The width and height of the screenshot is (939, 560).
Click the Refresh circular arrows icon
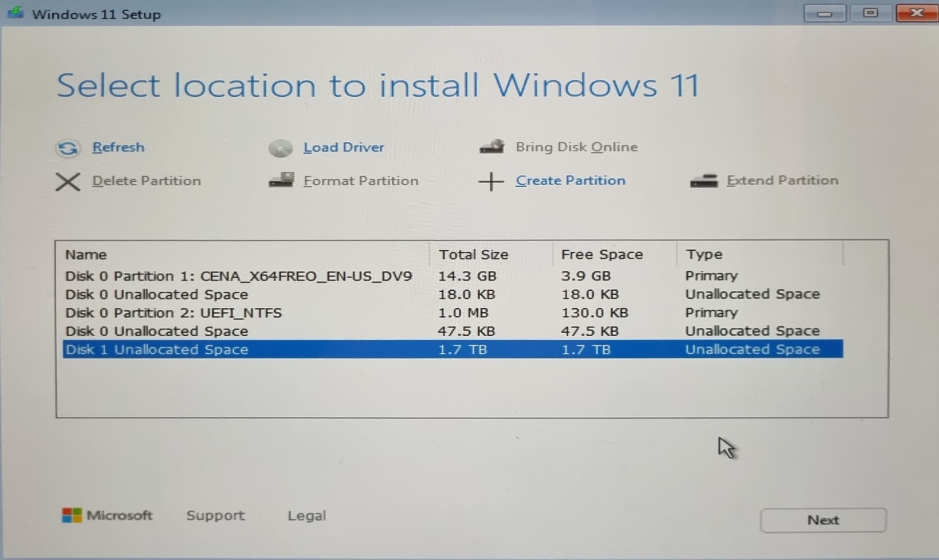pyautogui.click(x=67, y=148)
